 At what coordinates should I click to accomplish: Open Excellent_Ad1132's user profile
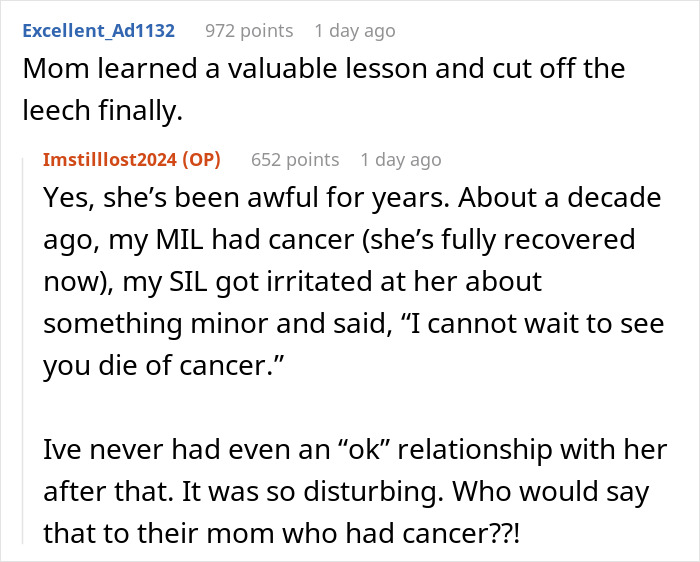[x=98, y=30]
